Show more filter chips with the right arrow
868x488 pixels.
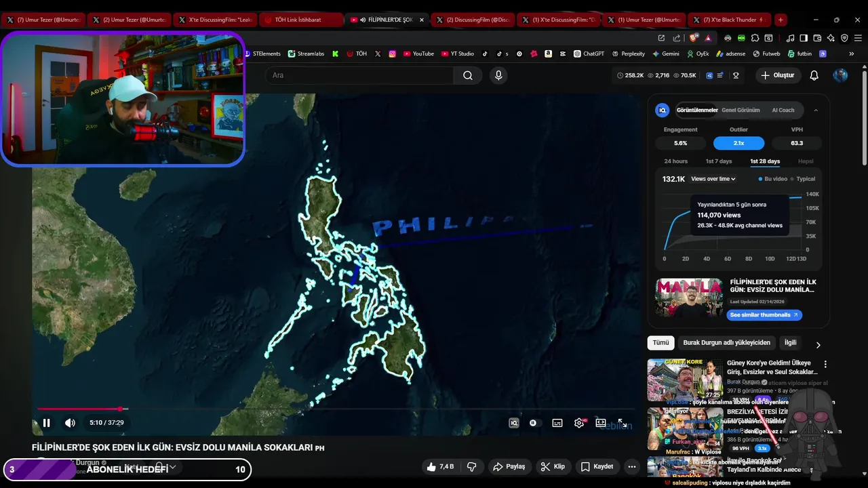(818, 344)
